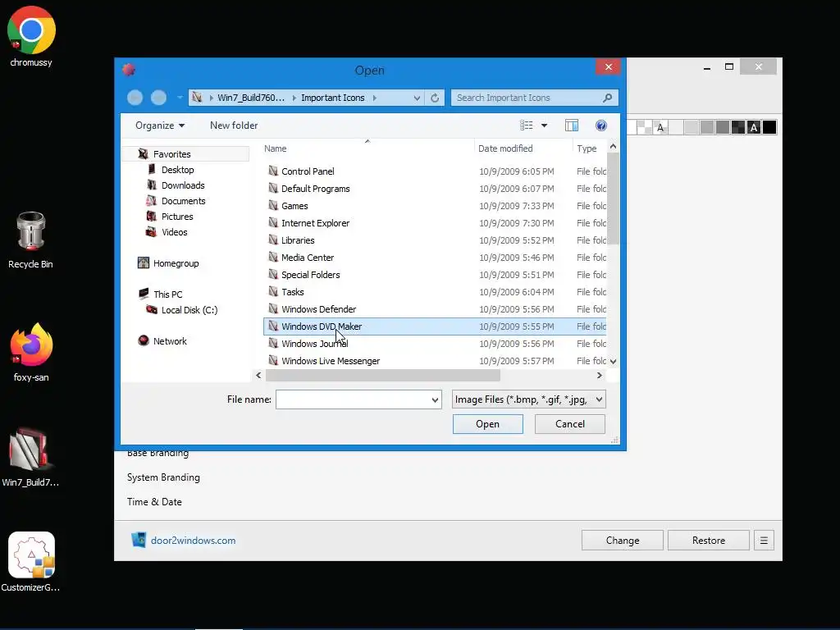840x630 pixels.
Task: Select Base Branding in CustomizerGod list
Action: click(158, 453)
